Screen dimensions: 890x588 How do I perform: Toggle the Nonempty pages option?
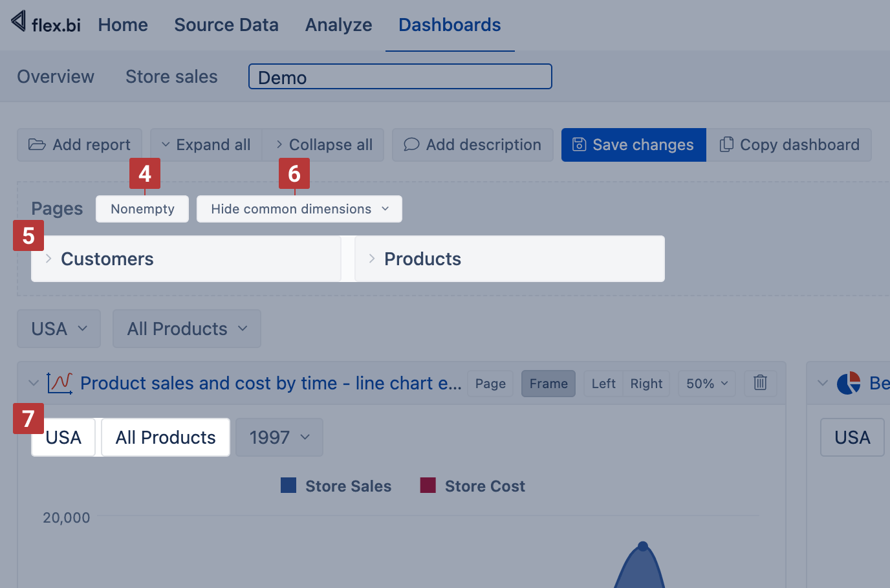[142, 209]
